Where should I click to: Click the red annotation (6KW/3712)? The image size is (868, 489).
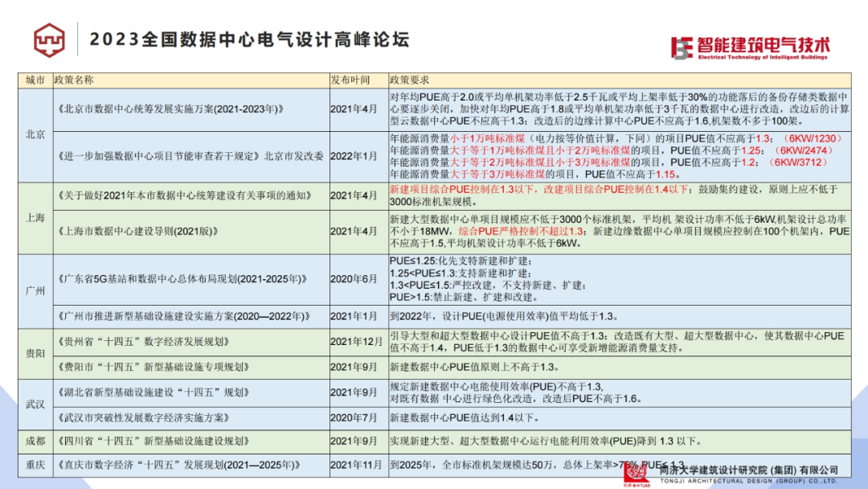click(x=798, y=162)
